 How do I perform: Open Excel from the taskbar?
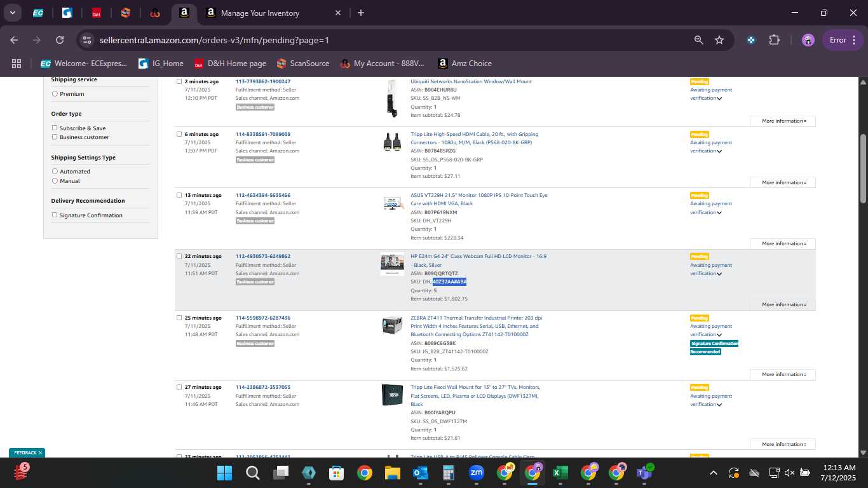(560, 473)
